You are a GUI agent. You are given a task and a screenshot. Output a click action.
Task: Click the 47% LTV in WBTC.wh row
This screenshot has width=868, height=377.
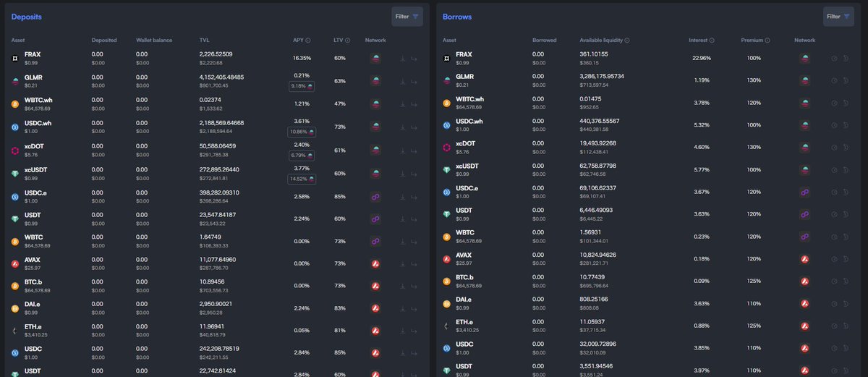pos(340,103)
